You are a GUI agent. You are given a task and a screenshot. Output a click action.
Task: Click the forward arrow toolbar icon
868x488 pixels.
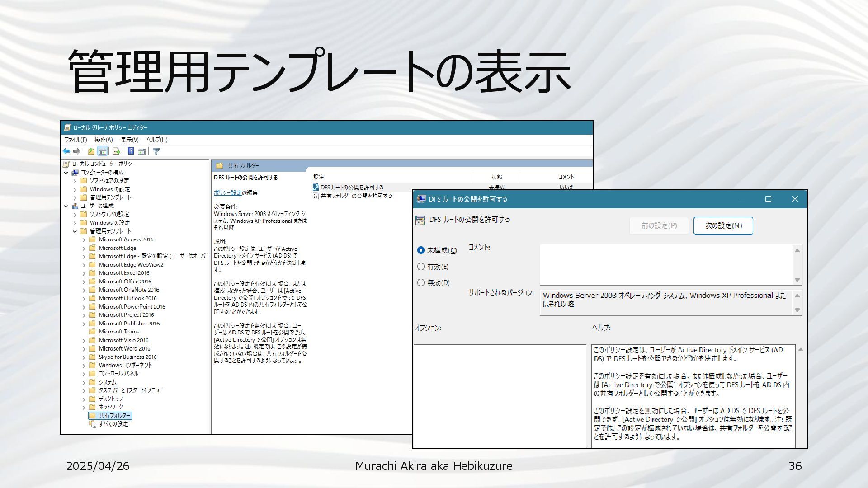77,151
